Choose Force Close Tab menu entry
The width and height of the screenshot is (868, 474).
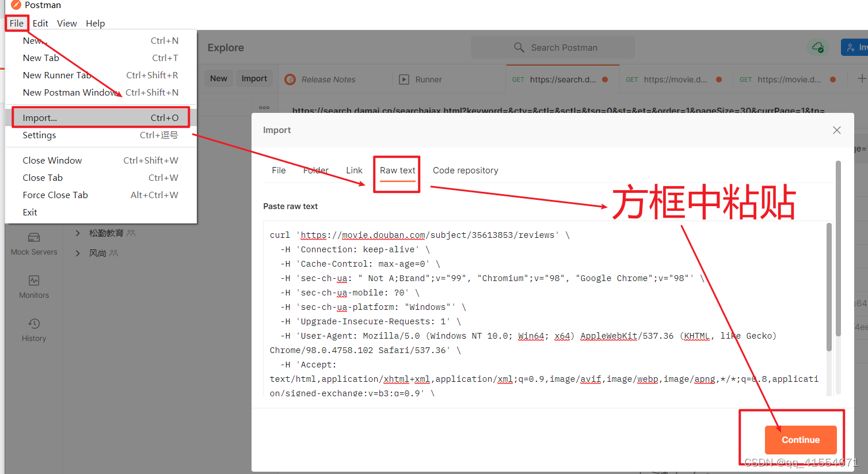pos(101,195)
